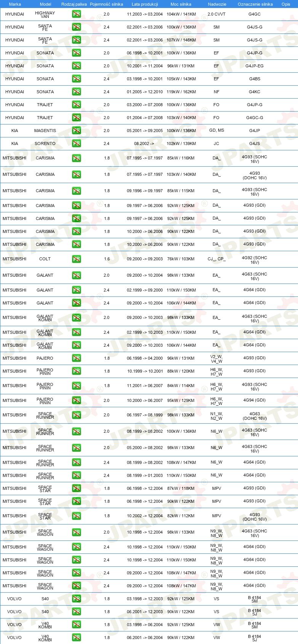The height and width of the screenshot is (644, 298).
Task: Click petrol icon in Kia Magentis row
Action: (76, 131)
